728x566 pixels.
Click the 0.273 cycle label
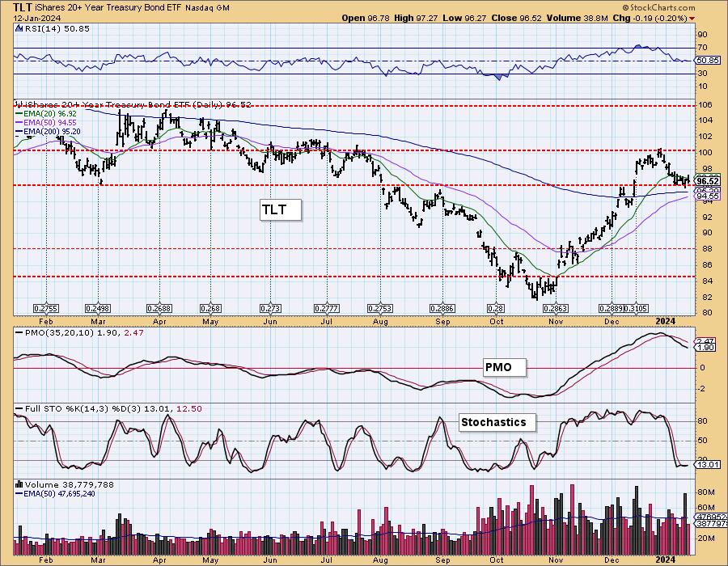click(x=270, y=309)
